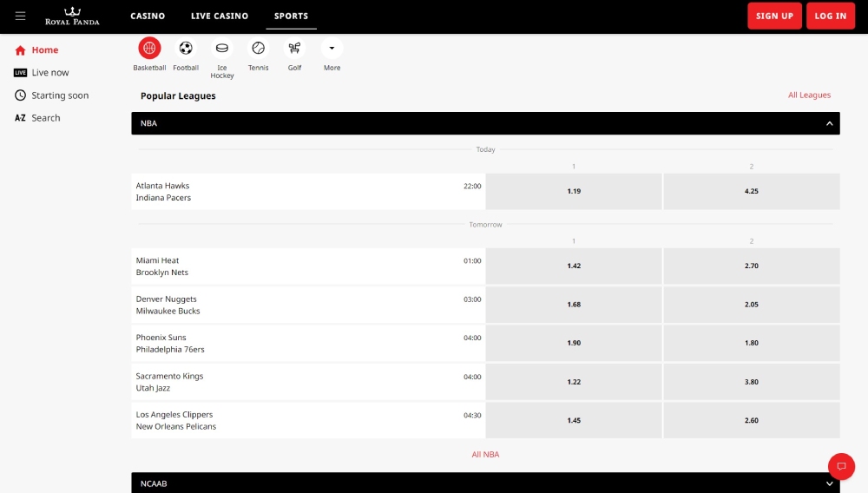Bet on Denver Nuggets at 1.68
This screenshot has width=868, height=493.
(x=574, y=305)
